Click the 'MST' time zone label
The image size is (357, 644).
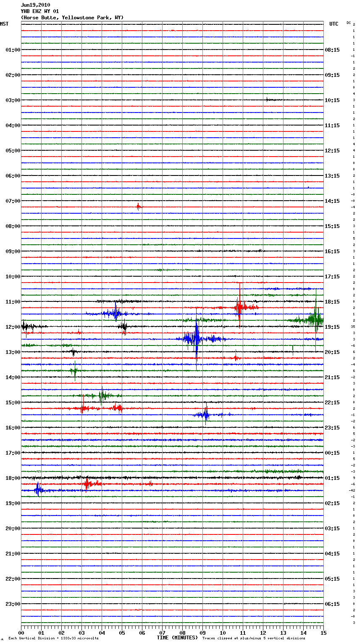pyautogui.click(x=4, y=24)
